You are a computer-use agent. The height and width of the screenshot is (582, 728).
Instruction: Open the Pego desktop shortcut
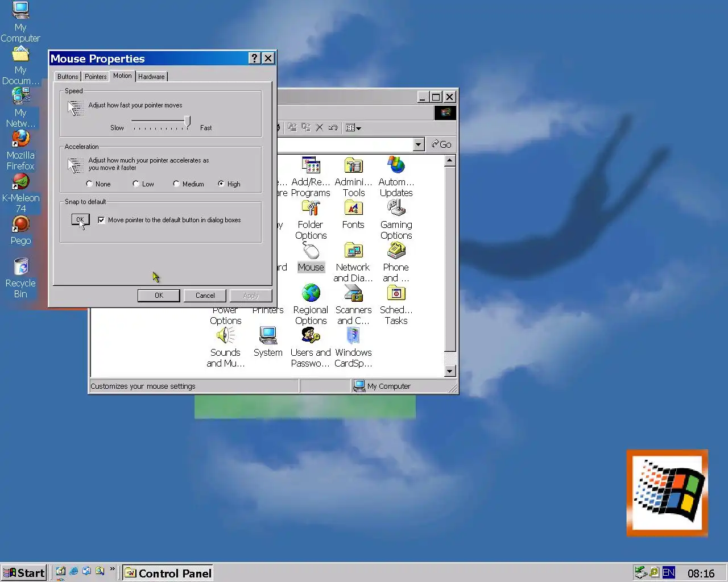point(20,231)
